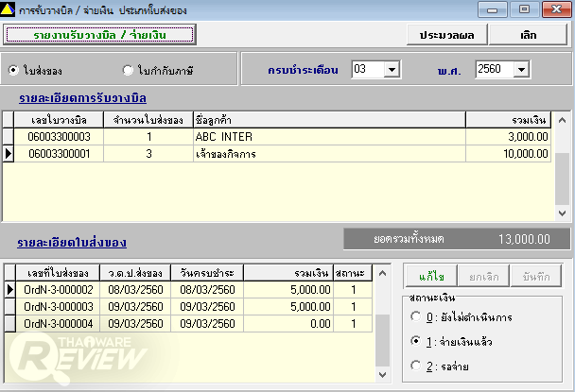Screen dimensions: 575x392
Task: Click the วันครบชำระ column header
Action: click(x=207, y=273)
